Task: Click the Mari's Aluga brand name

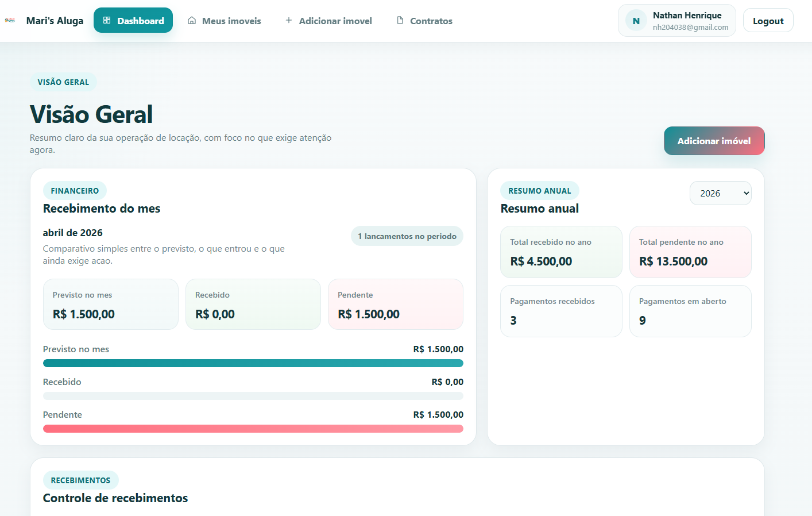Action: 55,21
